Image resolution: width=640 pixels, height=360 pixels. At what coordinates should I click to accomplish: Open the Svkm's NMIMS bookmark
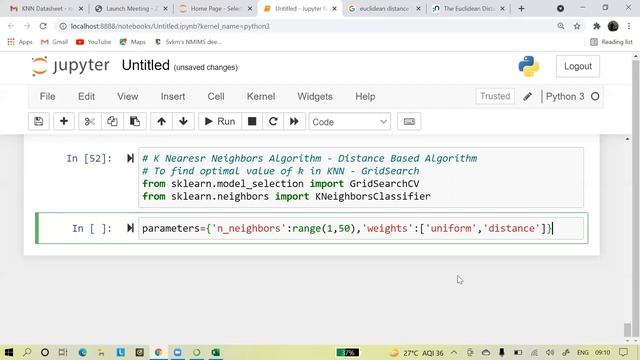point(188,42)
